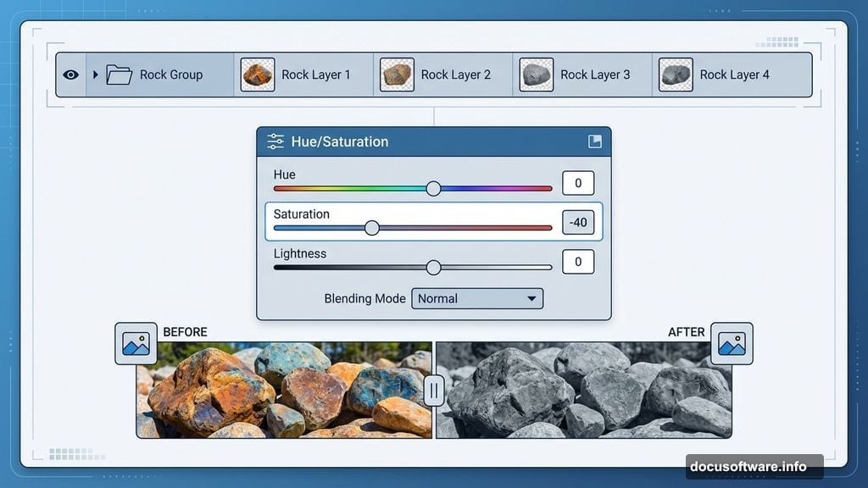The width and height of the screenshot is (868, 488).
Task: Click the Hue/Saturation sliders icon in the panel header
Action: pos(275,141)
